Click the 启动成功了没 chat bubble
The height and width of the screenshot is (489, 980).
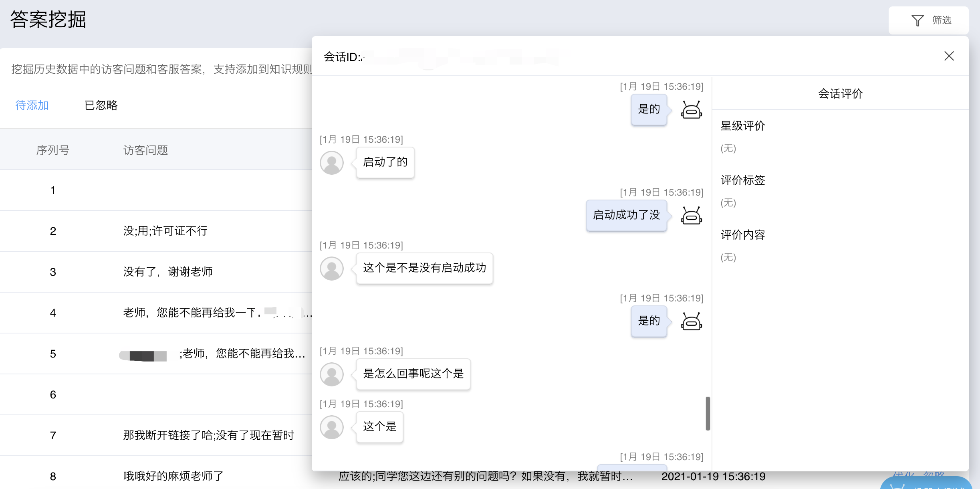point(626,215)
